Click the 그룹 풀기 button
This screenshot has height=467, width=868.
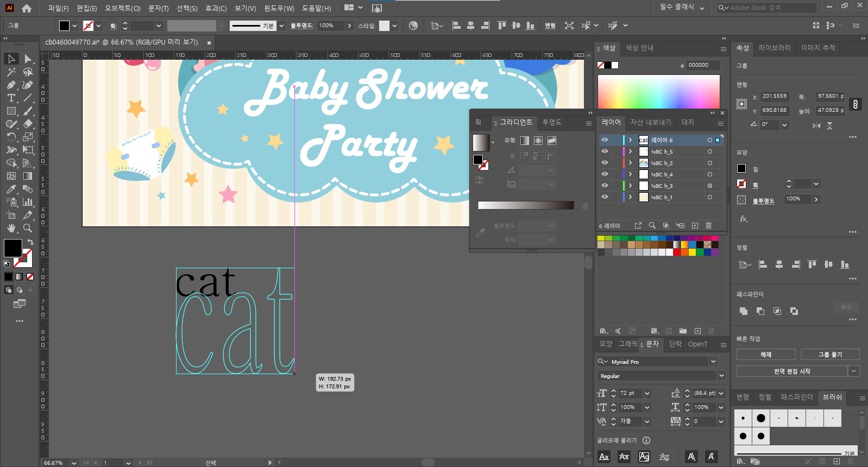click(829, 355)
